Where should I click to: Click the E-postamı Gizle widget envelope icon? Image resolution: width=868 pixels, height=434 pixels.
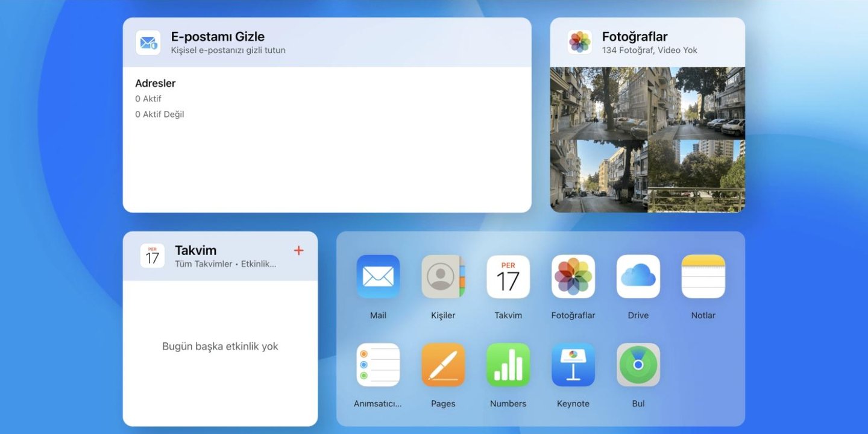point(148,43)
